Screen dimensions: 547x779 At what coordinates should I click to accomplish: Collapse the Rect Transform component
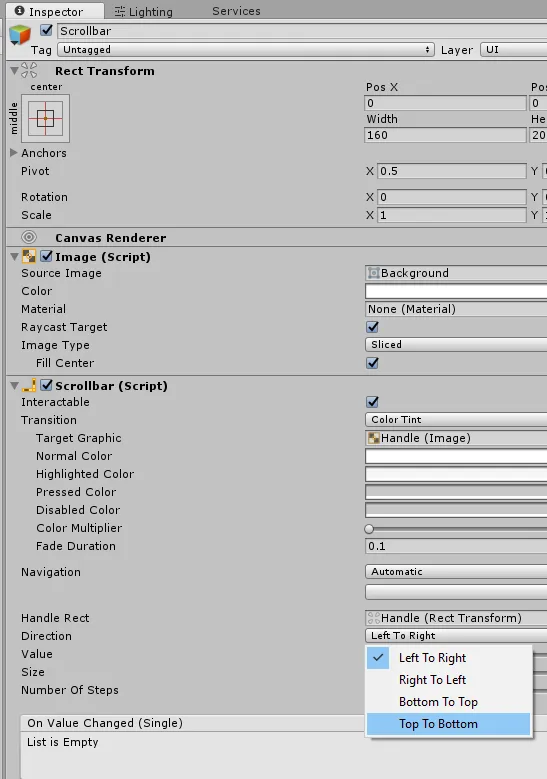tap(14, 71)
